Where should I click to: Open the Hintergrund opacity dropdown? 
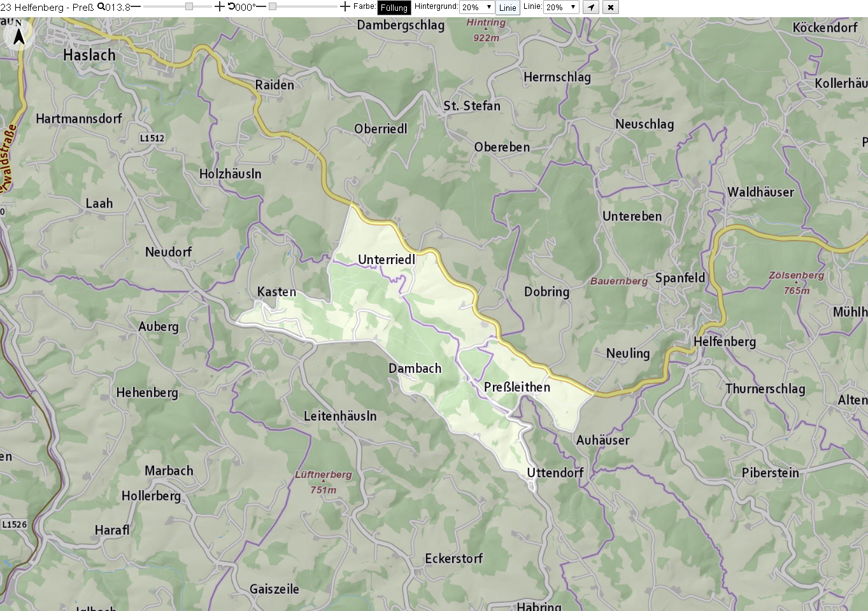(x=476, y=7)
